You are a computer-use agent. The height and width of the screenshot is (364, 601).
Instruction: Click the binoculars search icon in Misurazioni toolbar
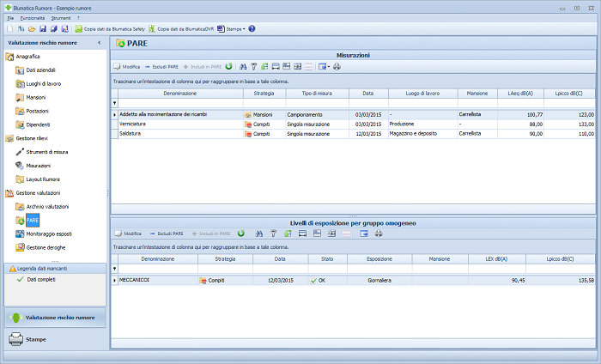243,66
